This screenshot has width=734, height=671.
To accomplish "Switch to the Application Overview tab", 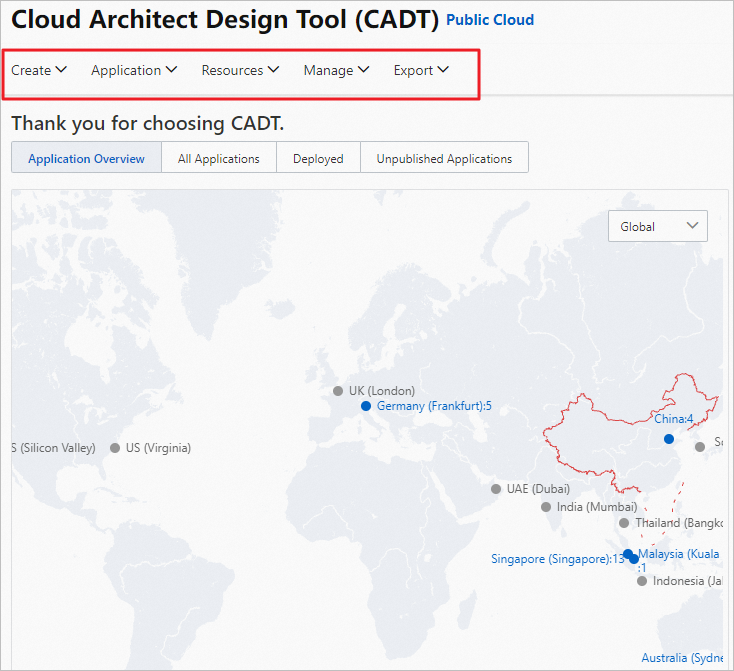I will (87, 159).
